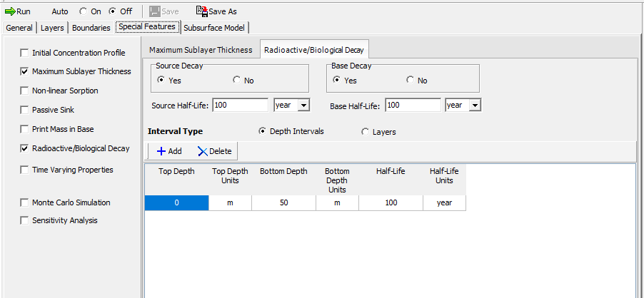Image resolution: width=644 pixels, height=298 pixels.
Task: Click the Delete X icon
Action: point(203,151)
